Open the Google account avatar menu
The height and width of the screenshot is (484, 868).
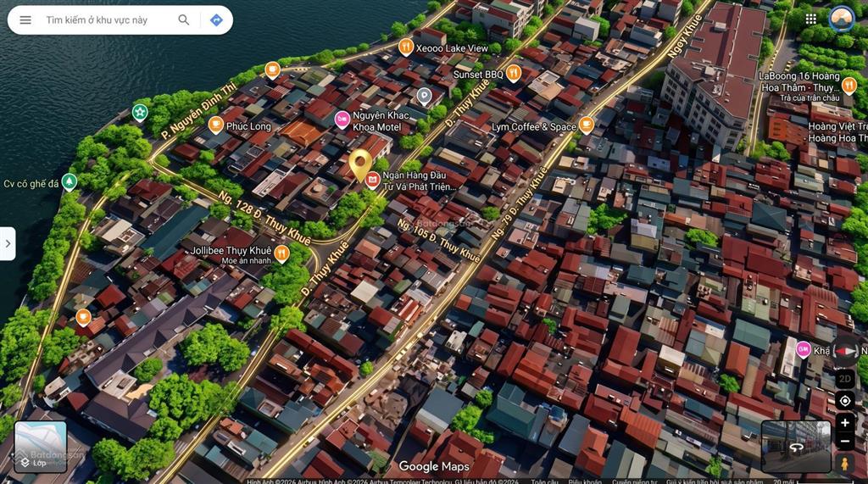pyautogui.click(x=842, y=19)
